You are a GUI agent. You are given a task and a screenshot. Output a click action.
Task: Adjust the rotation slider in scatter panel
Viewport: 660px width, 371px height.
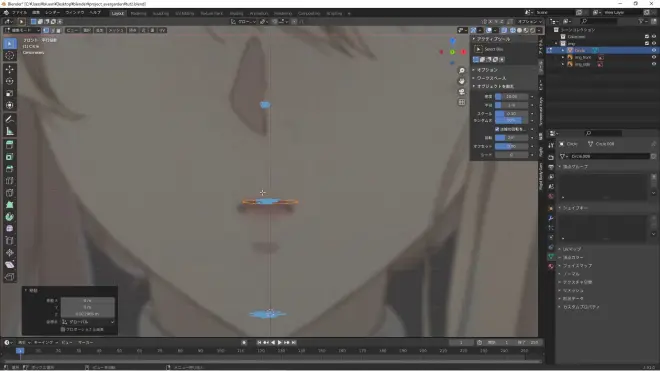click(511, 138)
